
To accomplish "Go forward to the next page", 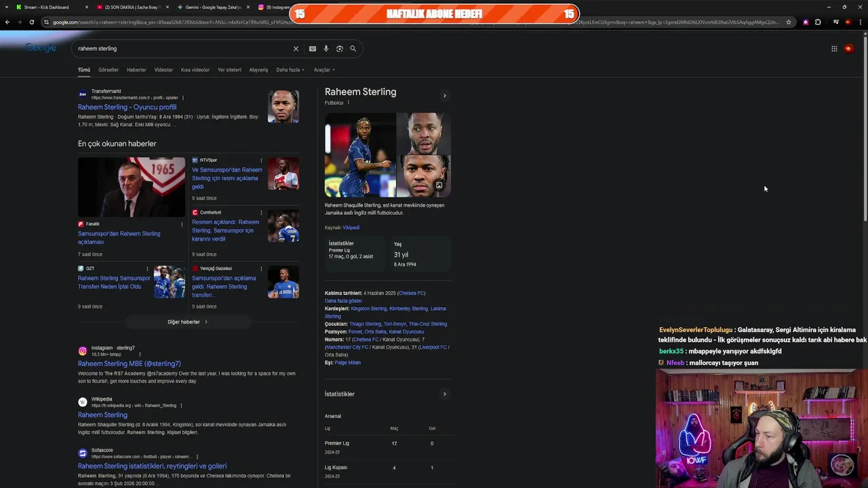I will [x=19, y=22].
